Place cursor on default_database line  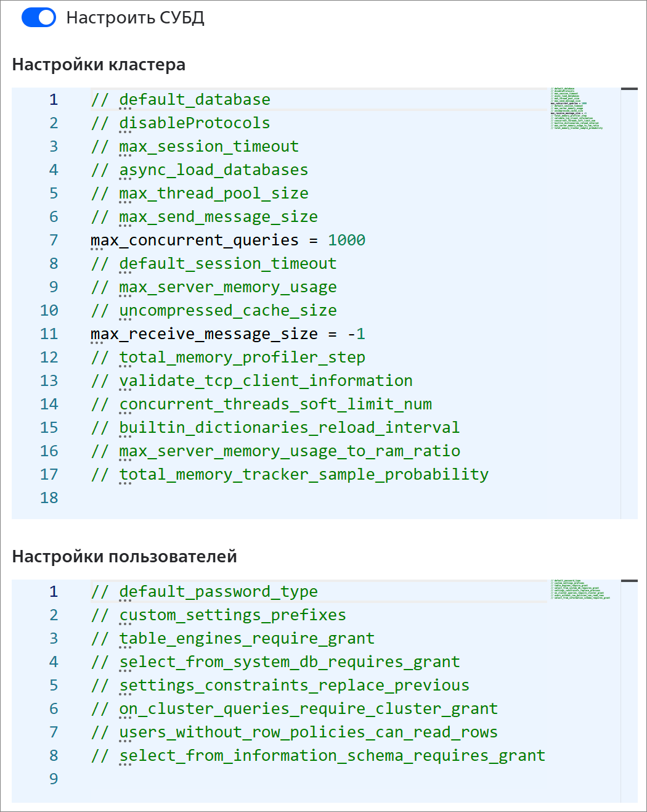click(x=194, y=99)
